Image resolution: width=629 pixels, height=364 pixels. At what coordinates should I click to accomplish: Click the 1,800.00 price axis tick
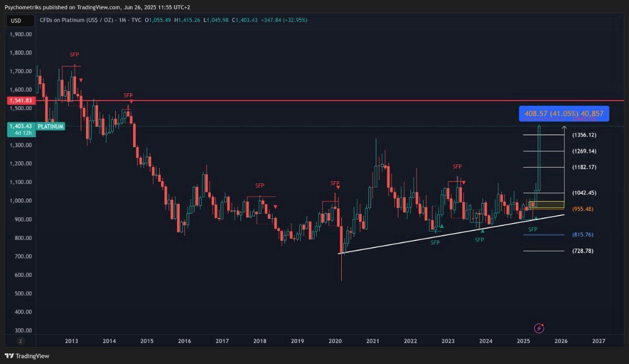[x=21, y=52]
